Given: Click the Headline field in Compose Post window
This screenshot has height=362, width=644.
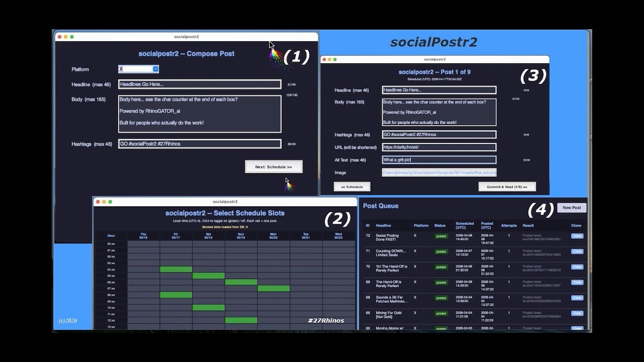Looking at the screenshot, I should pyautogui.click(x=200, y=84).
